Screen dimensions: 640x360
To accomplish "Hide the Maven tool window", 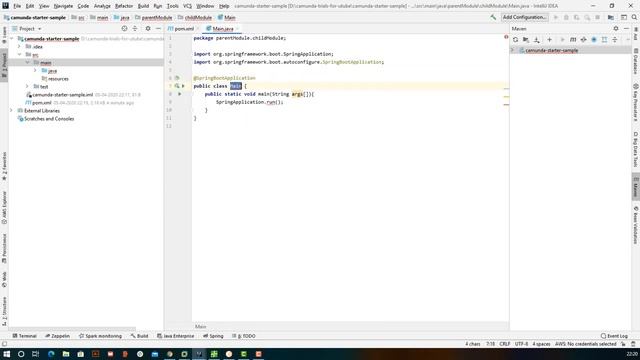I will (626, 29).
